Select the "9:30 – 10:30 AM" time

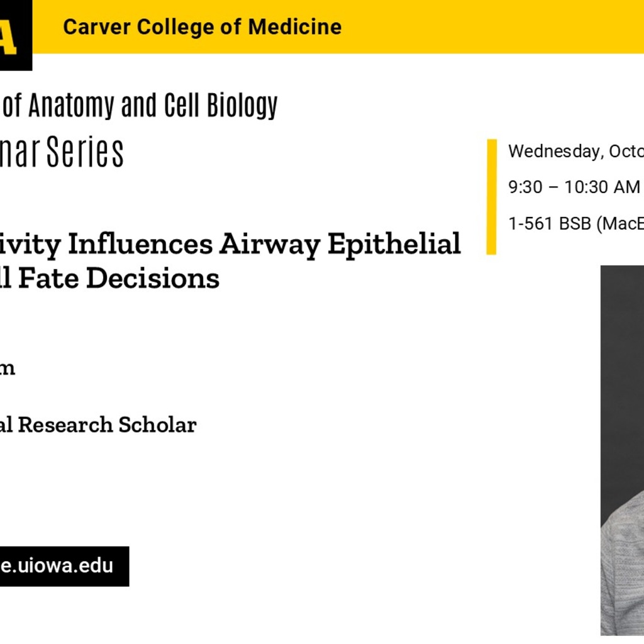coord(574,187)
